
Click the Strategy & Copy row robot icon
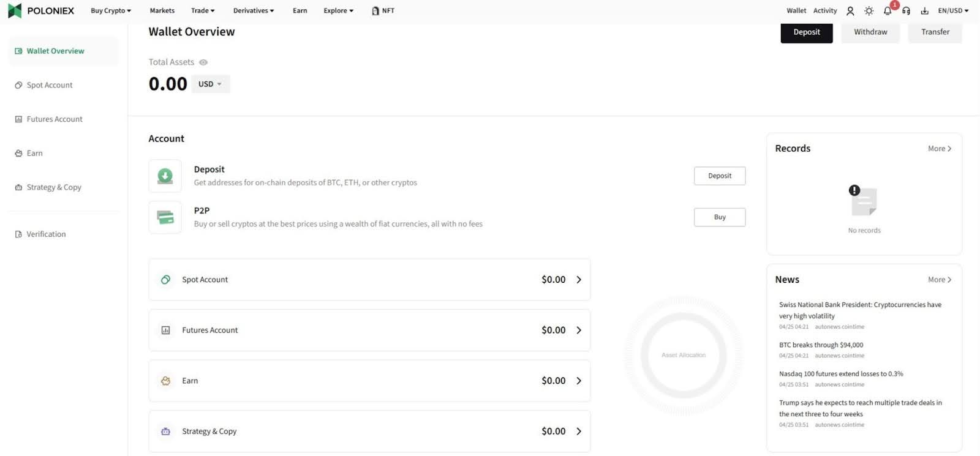click(x=165, y=432)
